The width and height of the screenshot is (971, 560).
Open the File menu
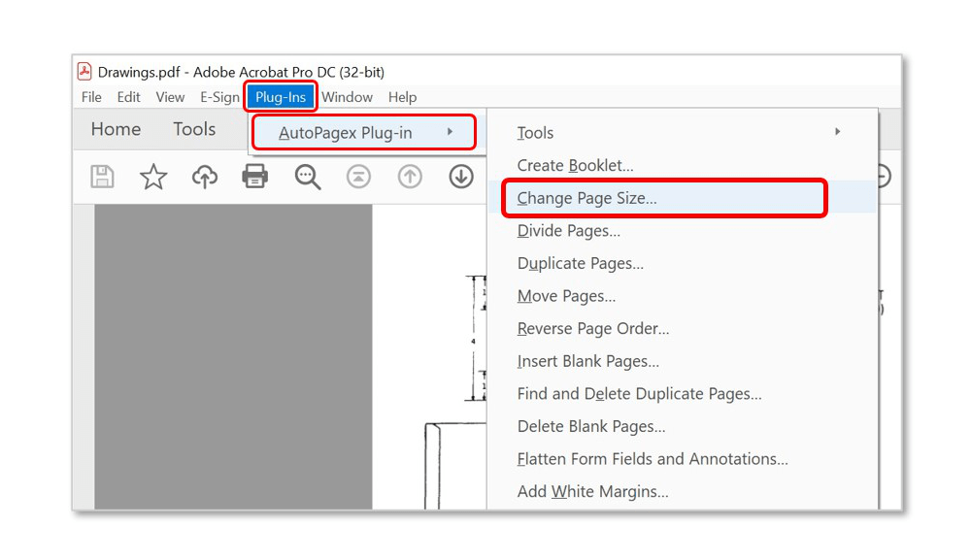[91, 97]
